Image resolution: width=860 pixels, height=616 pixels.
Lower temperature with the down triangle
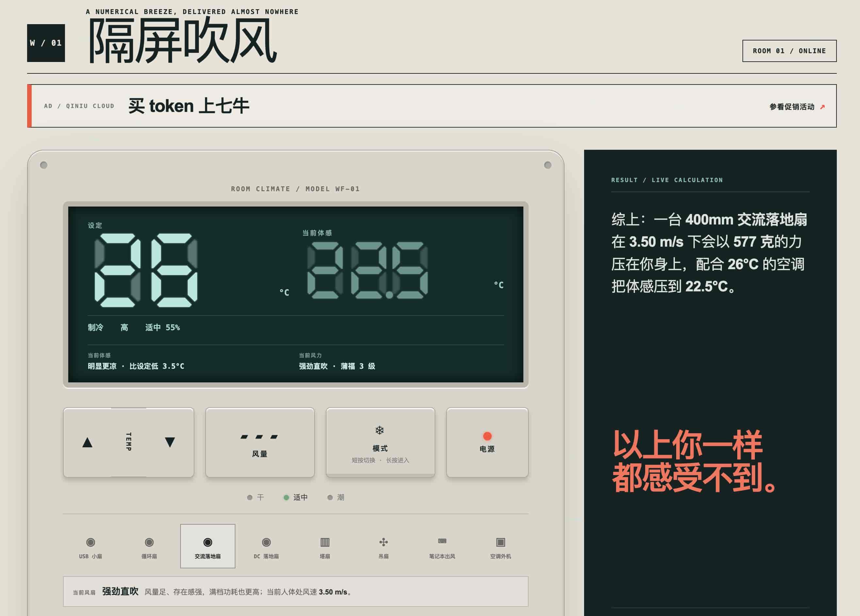170,442
